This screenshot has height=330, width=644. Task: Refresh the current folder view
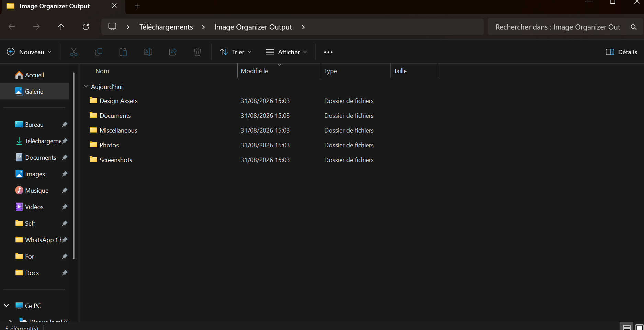(86, 27)
